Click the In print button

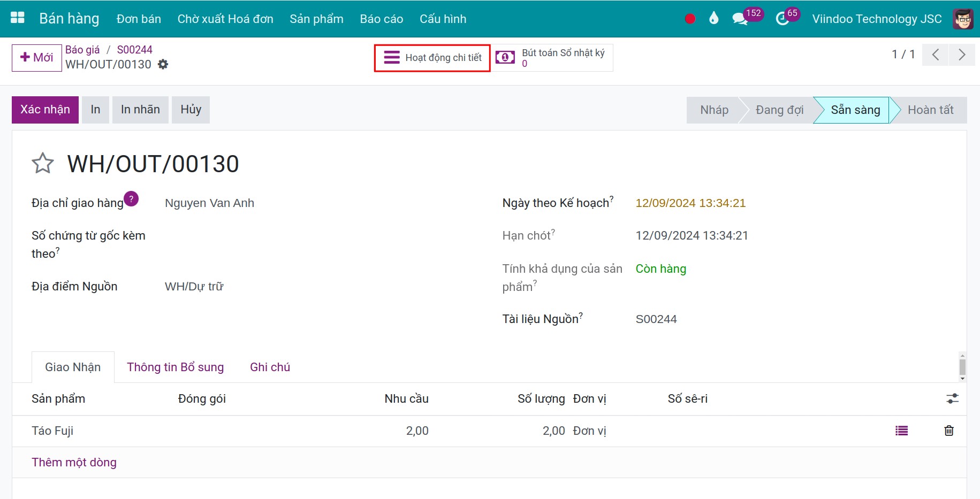point(96,110)
